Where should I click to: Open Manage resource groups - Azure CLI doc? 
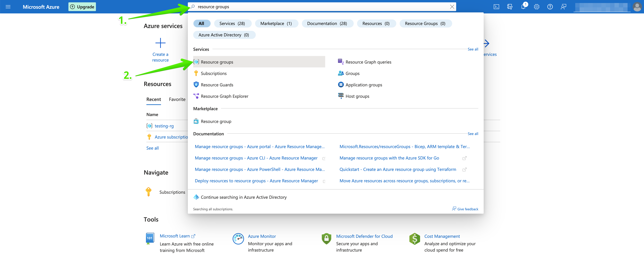(256, 158)
